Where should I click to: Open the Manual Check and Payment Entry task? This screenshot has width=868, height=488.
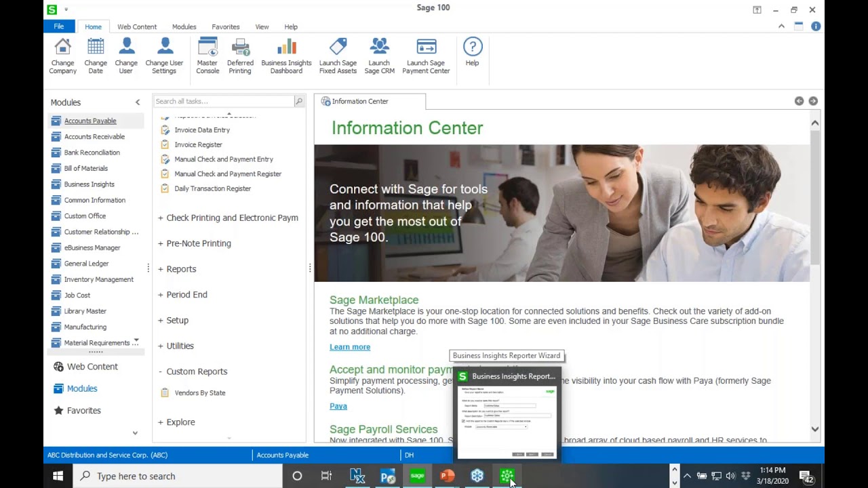click(224, 159)
